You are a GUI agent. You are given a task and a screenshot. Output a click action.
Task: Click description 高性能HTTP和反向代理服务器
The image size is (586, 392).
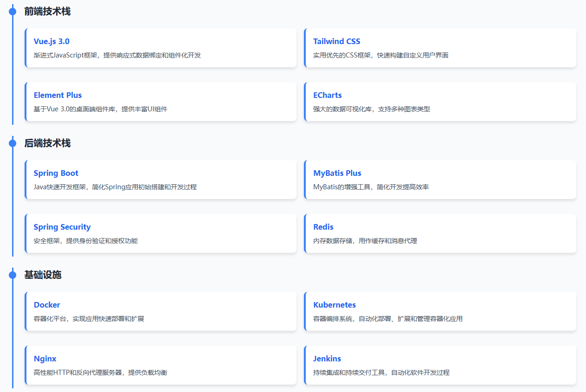pyautogui.click(x=101, y=373)
